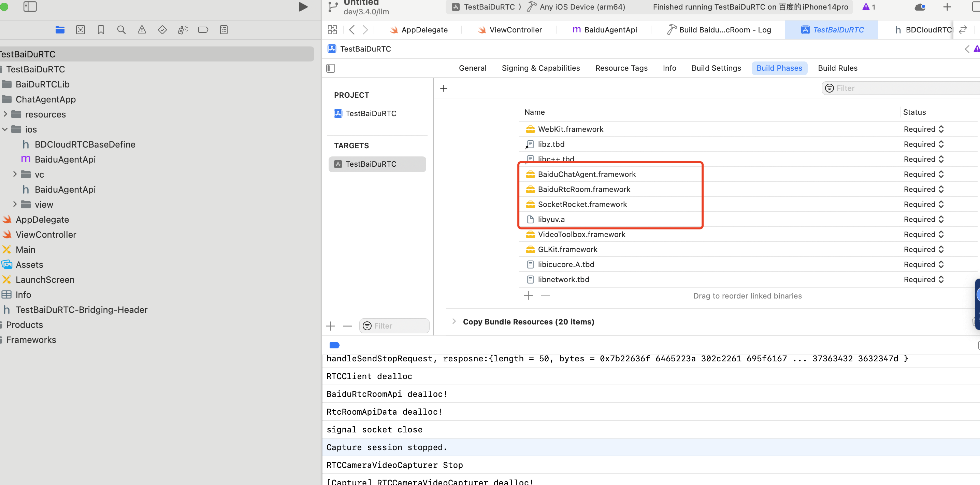The height and width of the screenshot is (485, 980).
Task: Open the AppDelegate editor tab
Action: [419, 30]
